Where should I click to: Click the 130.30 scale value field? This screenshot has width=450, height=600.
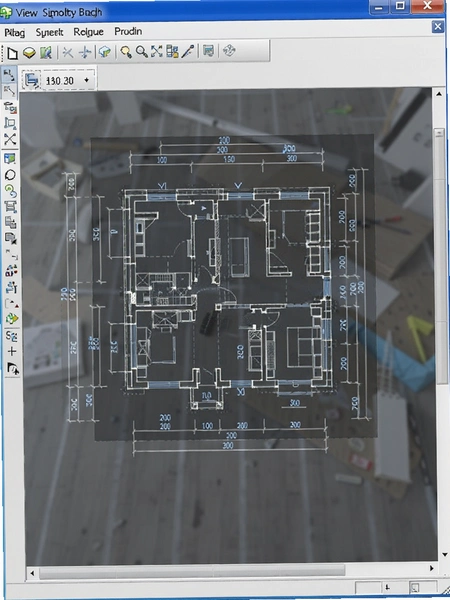[x=60, y=81]
